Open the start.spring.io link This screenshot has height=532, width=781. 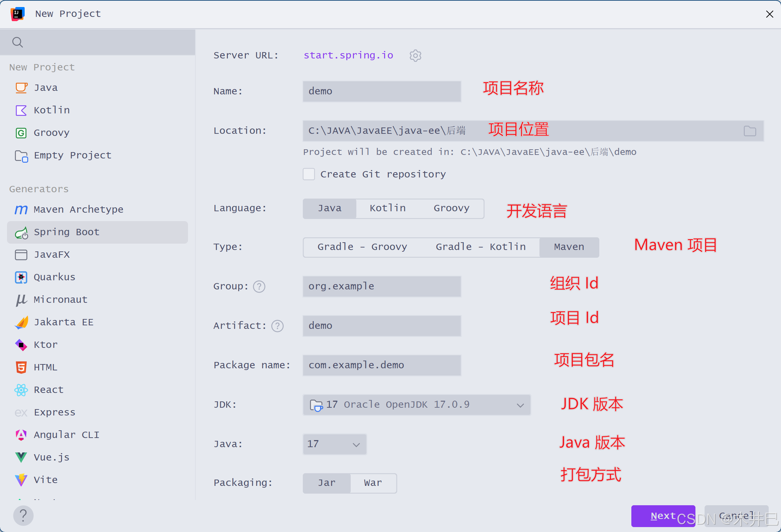348,55
